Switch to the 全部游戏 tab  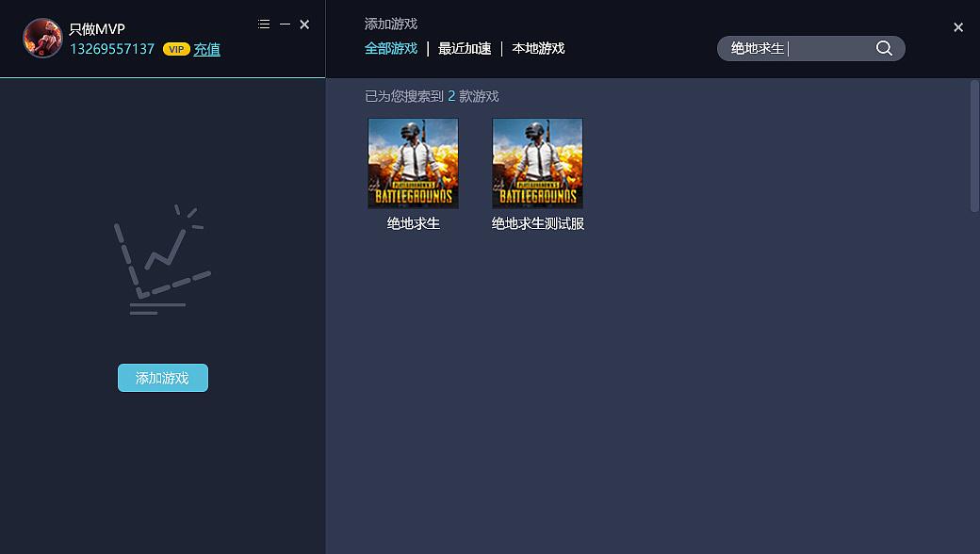point(391,49)
